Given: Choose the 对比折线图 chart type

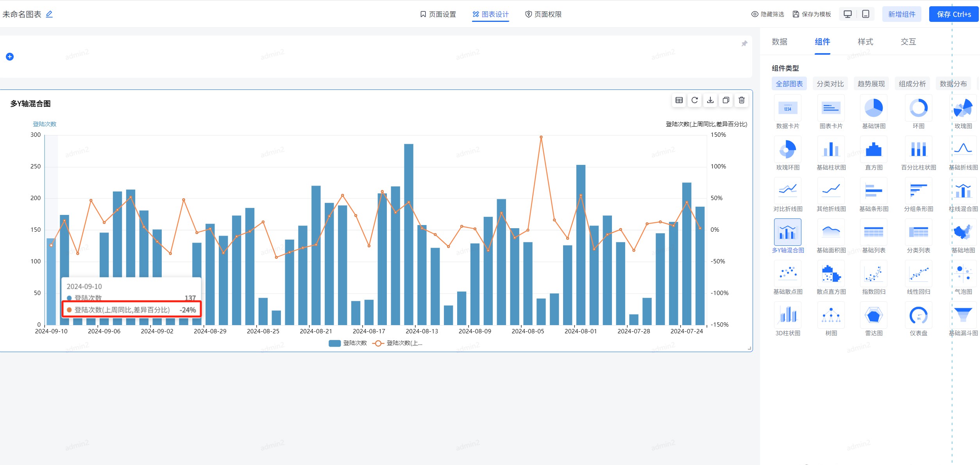Looking at the screenshot, I should 788,195.
